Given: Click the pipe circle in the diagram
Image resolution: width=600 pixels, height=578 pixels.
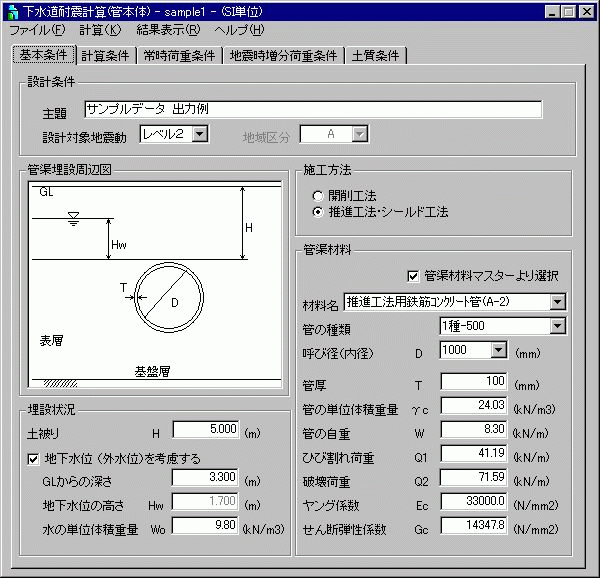Looking at the screenshot, I should coord(169,297).
